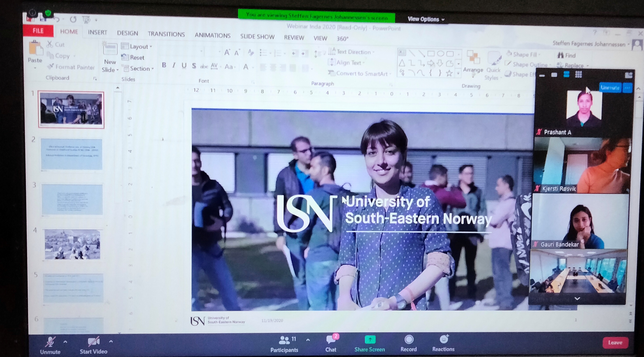
Task: Open video options arrow beside Start Video
Action: click(x=111, y=341)
